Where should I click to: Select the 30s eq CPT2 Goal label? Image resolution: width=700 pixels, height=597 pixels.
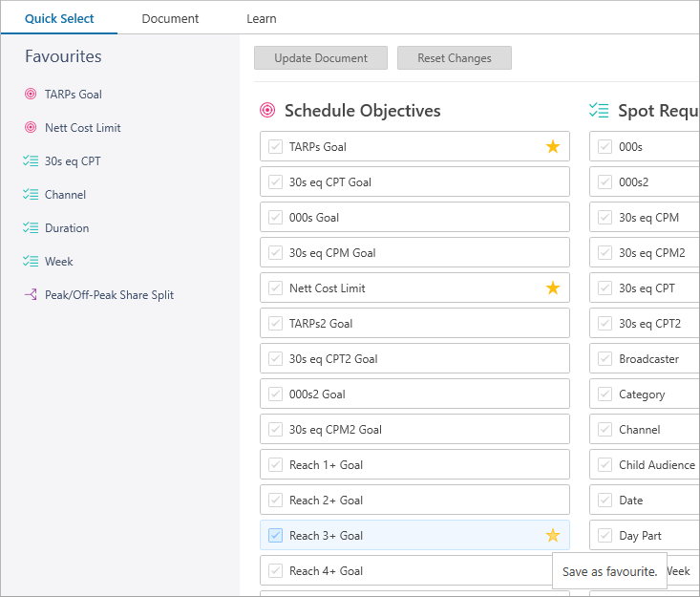tap(333, 359)
